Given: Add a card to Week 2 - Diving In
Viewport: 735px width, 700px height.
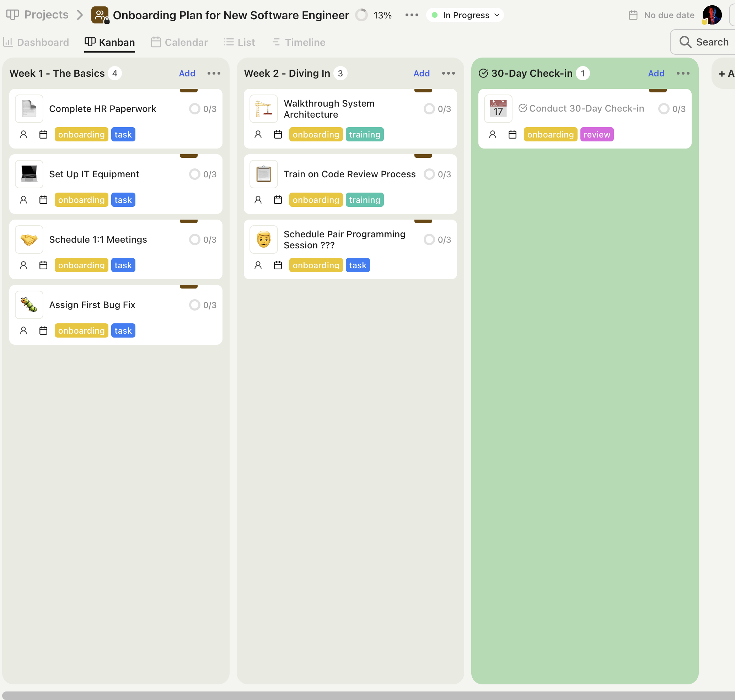Looking at the screenshot, I should (422, 73).
